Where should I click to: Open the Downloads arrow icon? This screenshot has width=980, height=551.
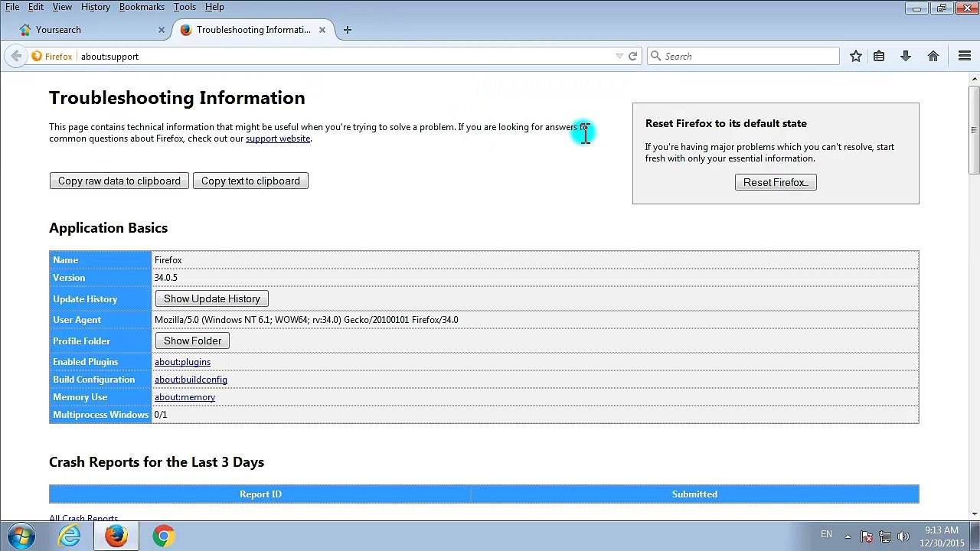click(906, 56)
